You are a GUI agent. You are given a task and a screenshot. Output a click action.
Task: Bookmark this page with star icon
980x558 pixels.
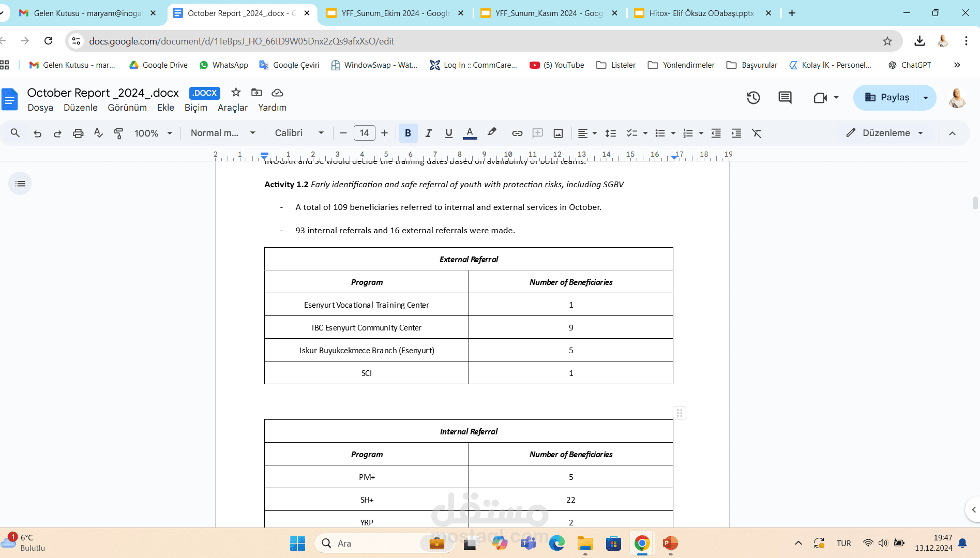tap(887, 41)
